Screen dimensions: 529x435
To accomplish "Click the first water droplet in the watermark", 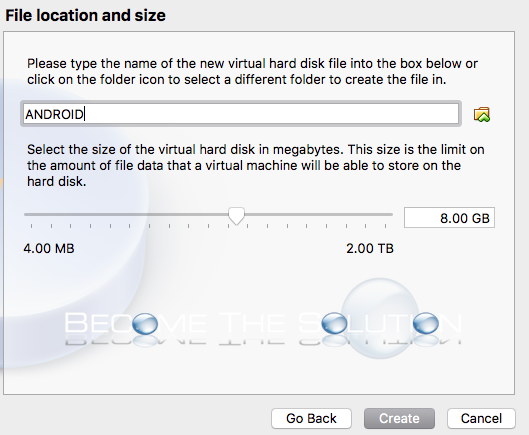I will [145, 323].
